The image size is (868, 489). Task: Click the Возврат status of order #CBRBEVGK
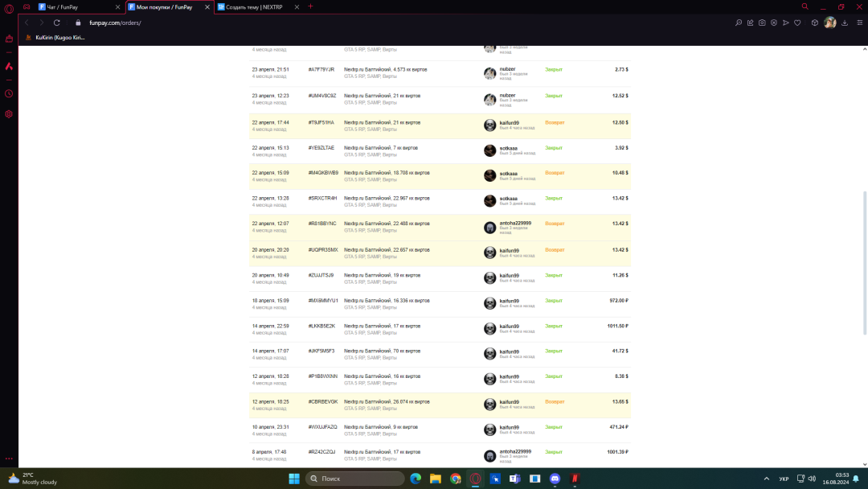click(x=555, y=401)
